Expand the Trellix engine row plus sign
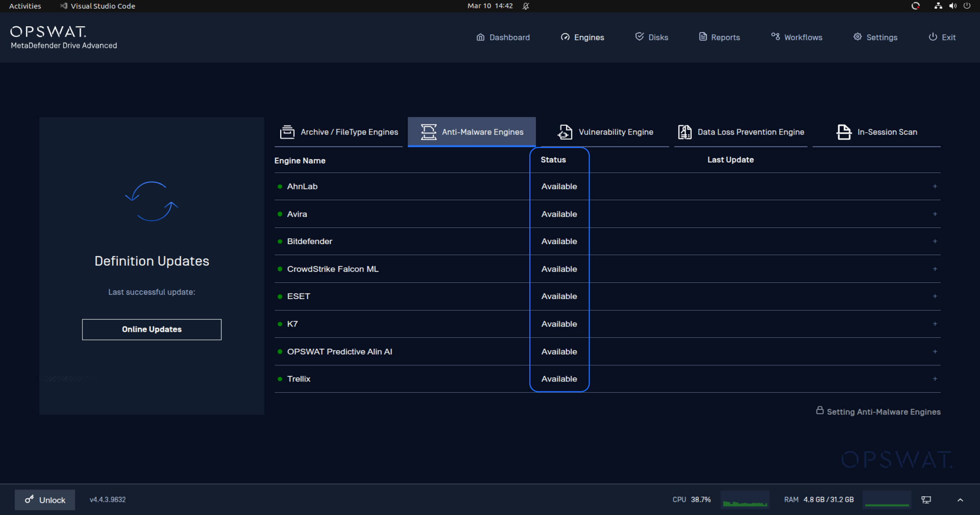This screenshot has width=980, height=515. click(935, 379)
